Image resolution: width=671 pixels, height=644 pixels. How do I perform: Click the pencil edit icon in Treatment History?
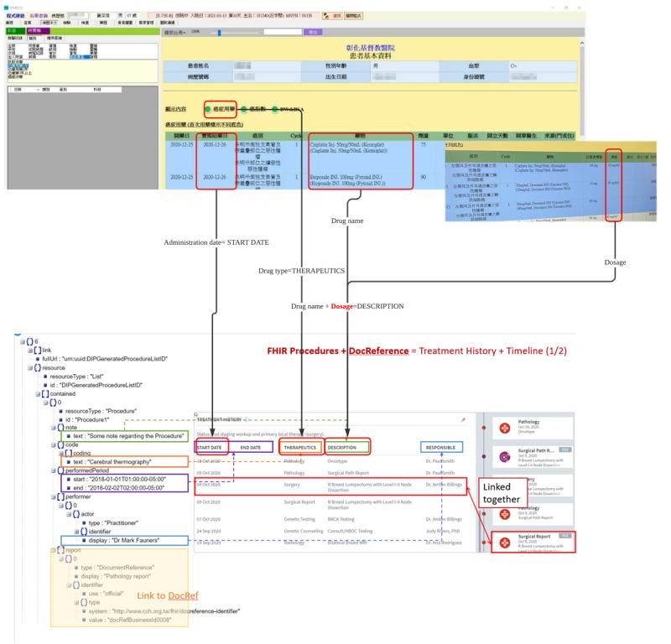[x=462, y=419]
